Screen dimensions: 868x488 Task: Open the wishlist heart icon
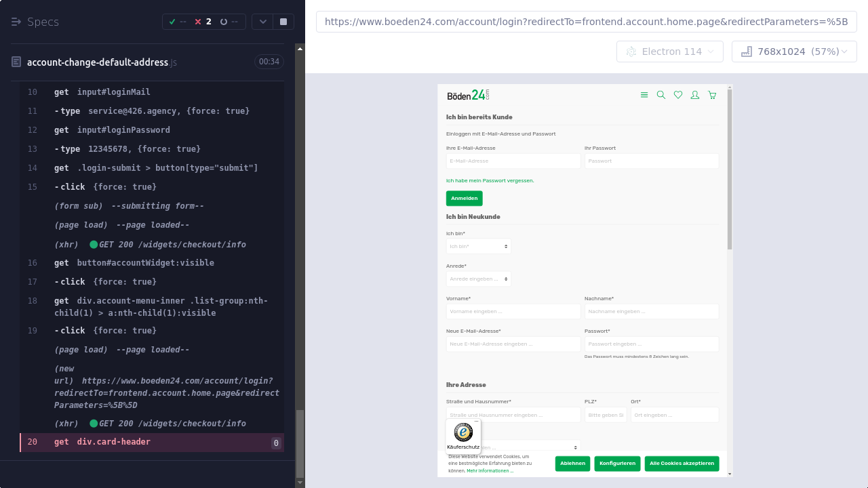point(678,95)
